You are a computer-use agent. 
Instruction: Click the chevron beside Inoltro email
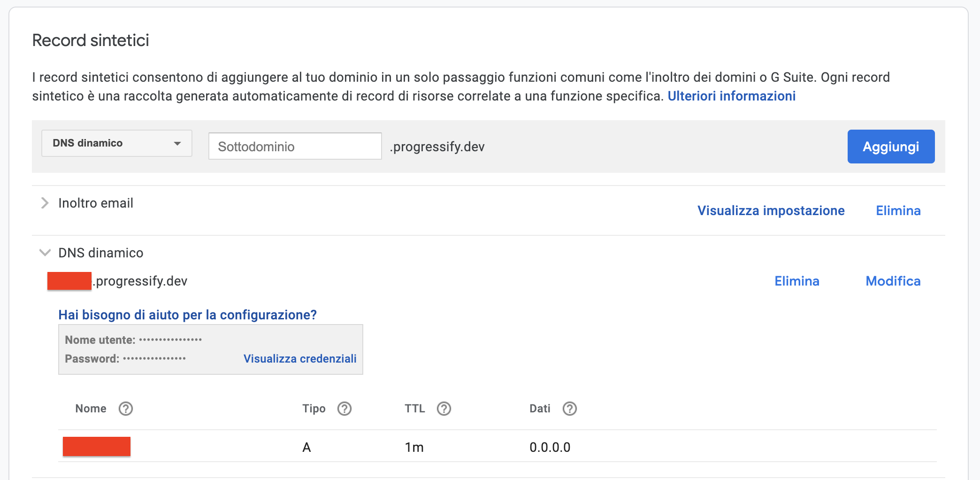point(45,202)
